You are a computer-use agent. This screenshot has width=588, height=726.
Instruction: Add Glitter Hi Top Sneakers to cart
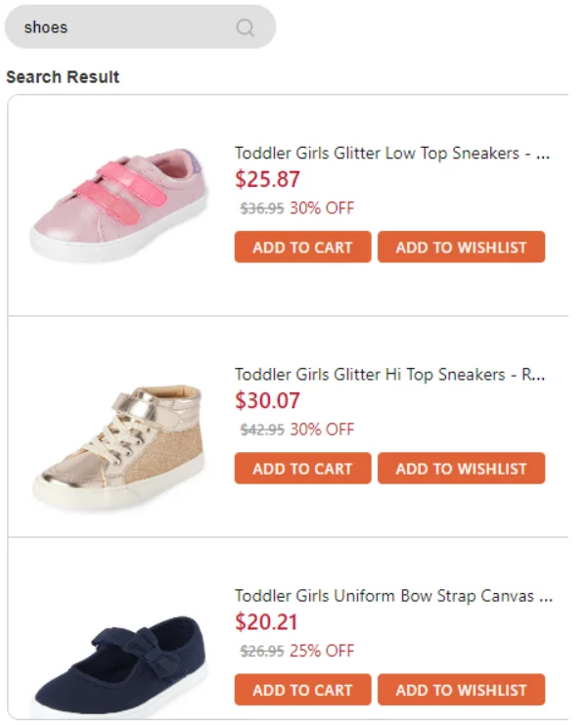click(x=302, y=468)
